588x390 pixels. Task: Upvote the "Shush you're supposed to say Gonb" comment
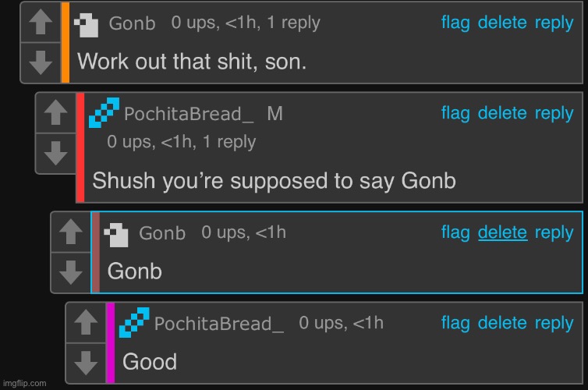point(55,115)
